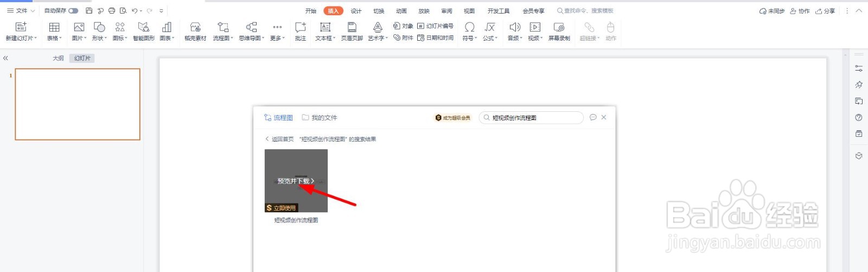868x272 pixels.
Task: Open the 流程图 ribbon dropdown
Action: [223, 31]
